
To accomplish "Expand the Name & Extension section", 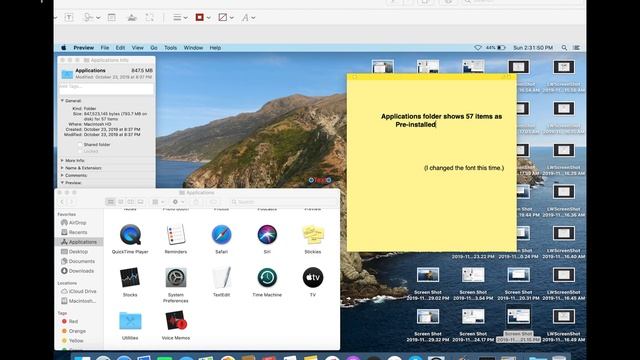I will point(62,168).
